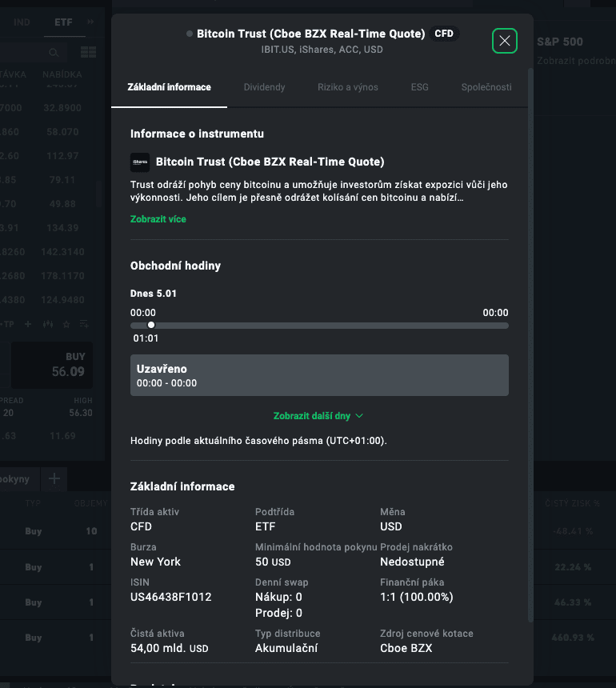Viewport: 616px width, 688px height.
Task: Add new tab with plus next to Pokyny
Action: [54, 478]
